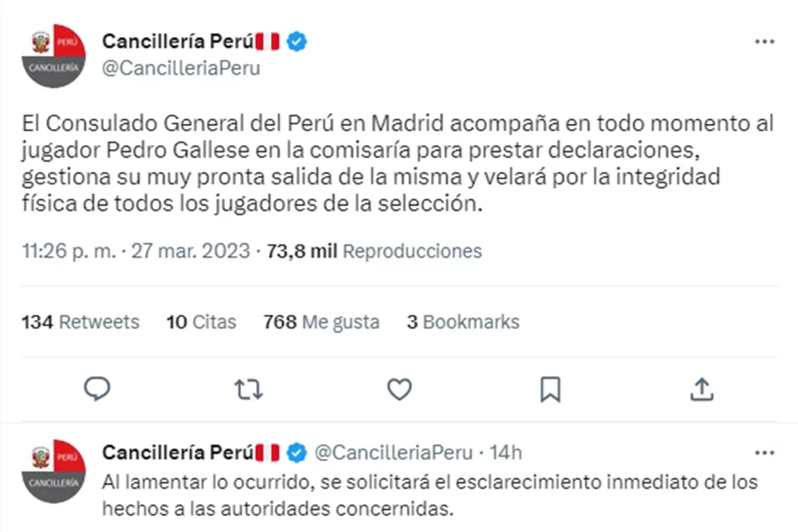Click the verified blue checkmark badge
The width and height of the screenshot is (798, 532).
(x=297, y=40)
